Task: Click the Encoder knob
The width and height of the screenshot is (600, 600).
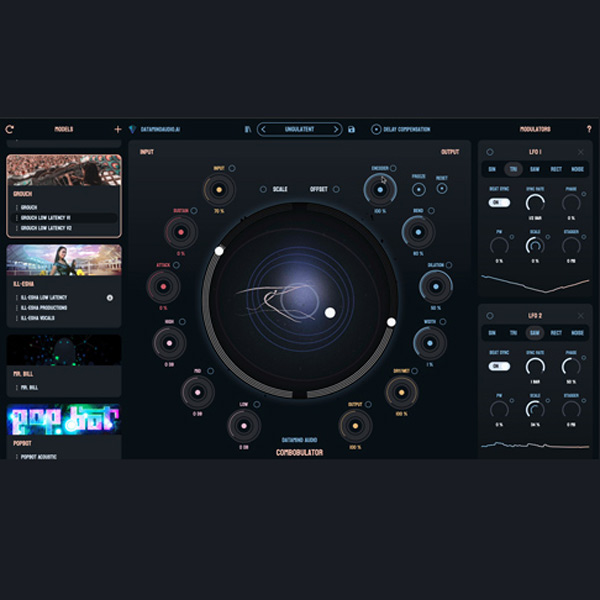Action: click(379, 188)
